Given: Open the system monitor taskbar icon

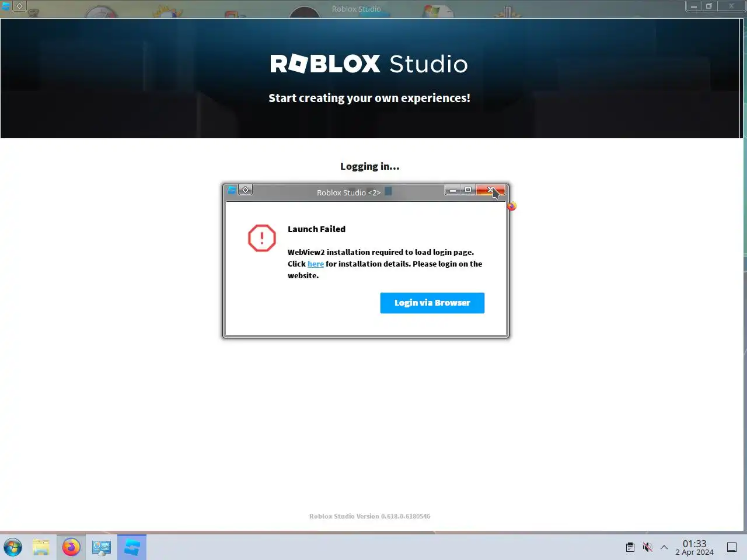Looking at the screenshot, I should [x=101, y=547].
